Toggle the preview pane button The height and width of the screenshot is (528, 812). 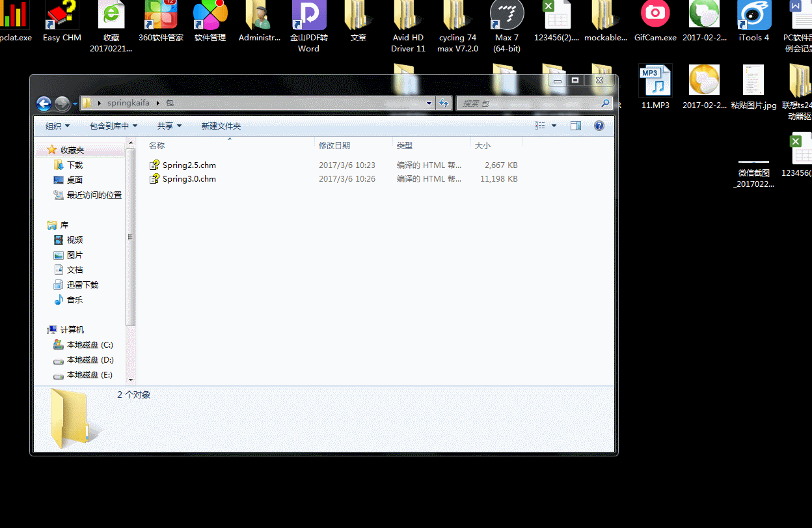[576, 126]
